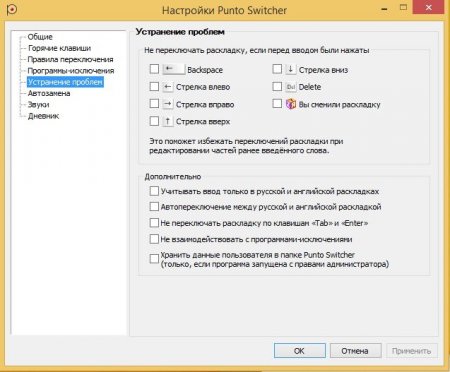Open Программы-исключения section

coord(71,71)
